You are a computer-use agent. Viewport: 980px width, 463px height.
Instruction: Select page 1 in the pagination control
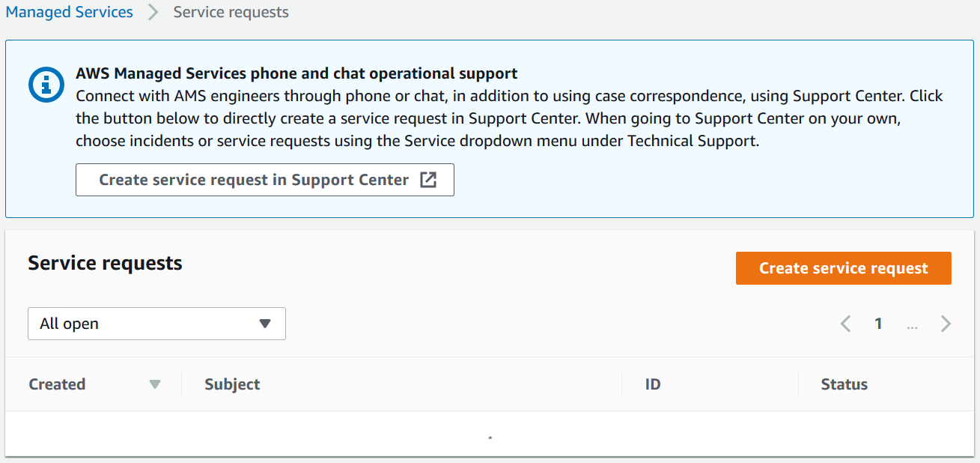[x=879, y=323]
